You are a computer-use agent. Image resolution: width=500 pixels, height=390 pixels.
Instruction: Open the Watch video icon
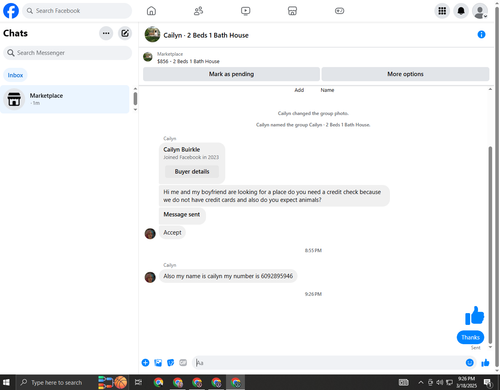click(x=246, y=11)
